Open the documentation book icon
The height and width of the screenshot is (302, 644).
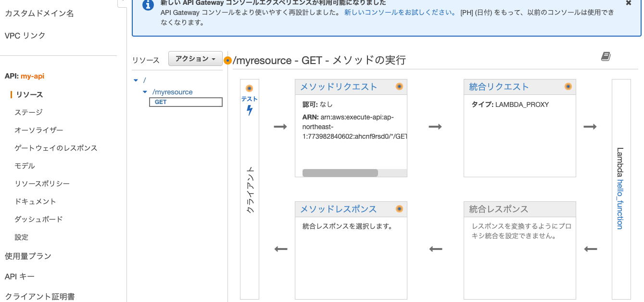[x=606, y=57]
